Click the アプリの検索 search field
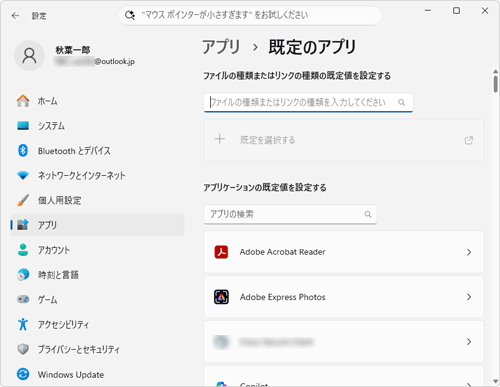The image size is (500, 387). coord(290,214)
